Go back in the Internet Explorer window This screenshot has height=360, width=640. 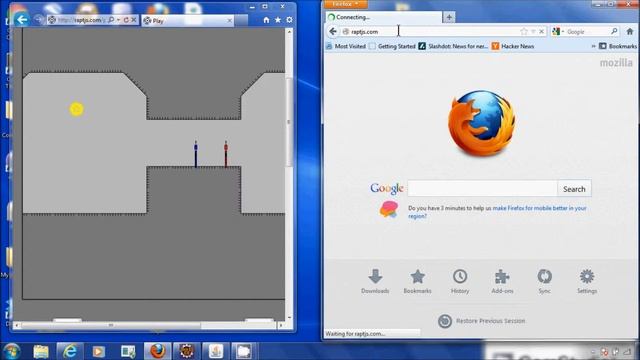pos(22,20)
